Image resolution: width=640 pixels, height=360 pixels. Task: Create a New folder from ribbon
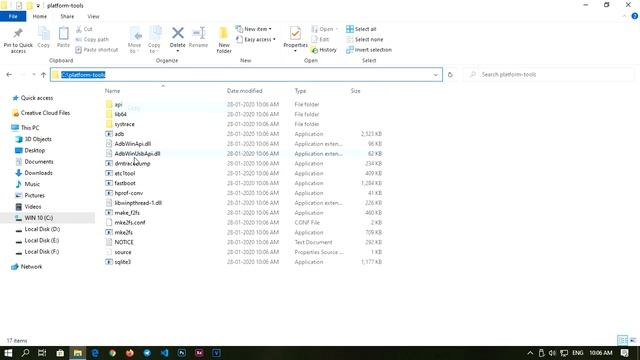pyautogui.click(x=224, y=40)
